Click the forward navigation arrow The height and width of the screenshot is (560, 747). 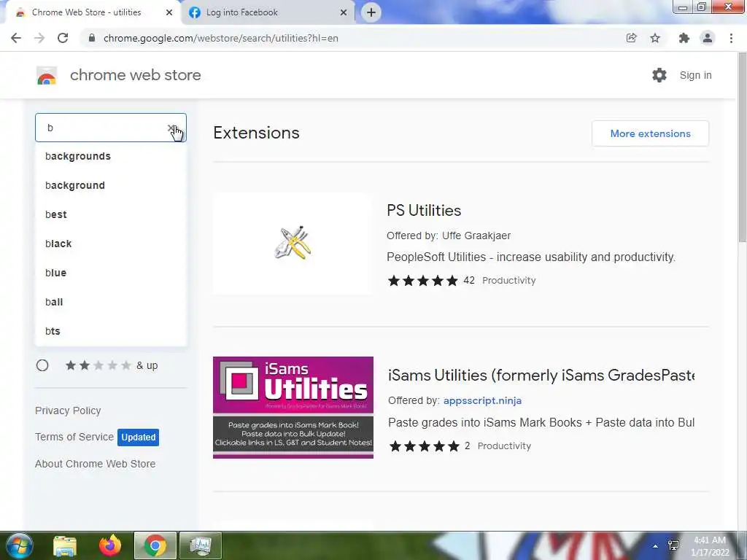click(39, 38)
